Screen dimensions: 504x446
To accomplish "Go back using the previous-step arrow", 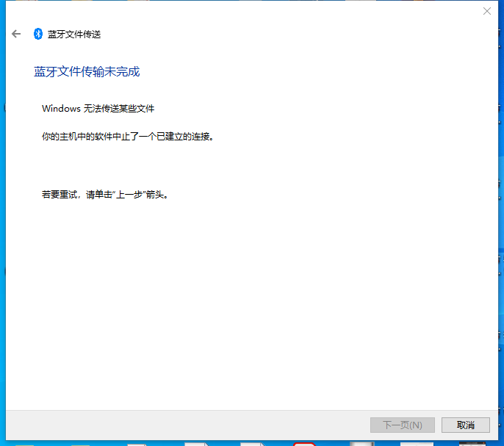I will pyautogui.click(x=16, y=34).
